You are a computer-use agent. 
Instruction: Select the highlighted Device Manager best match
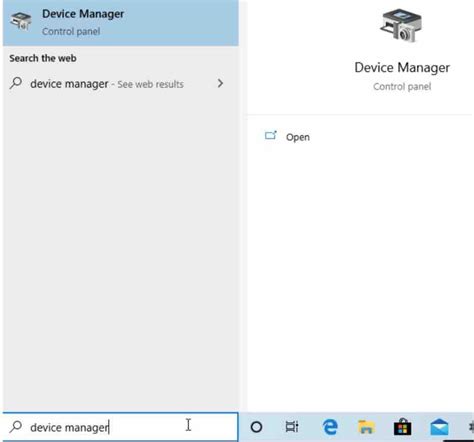pyautogui.click(x=120, y=22)
